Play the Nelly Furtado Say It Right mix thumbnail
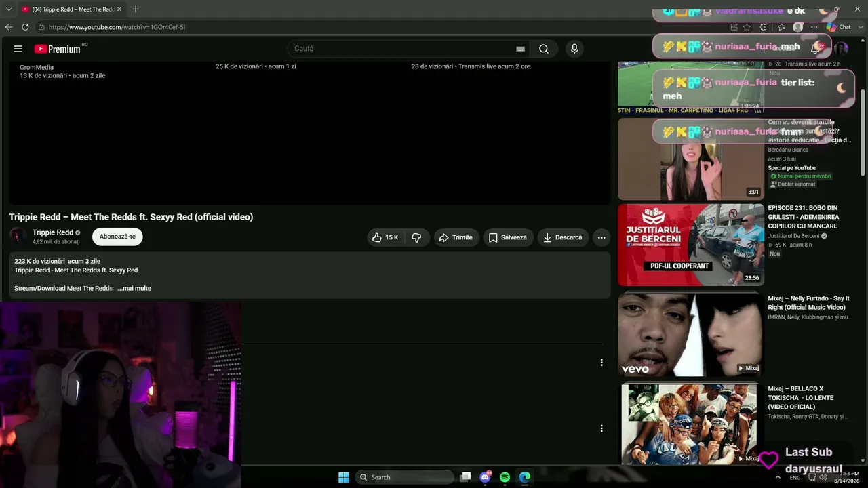This screenshot has width=868, height=488. coord(691,335)
